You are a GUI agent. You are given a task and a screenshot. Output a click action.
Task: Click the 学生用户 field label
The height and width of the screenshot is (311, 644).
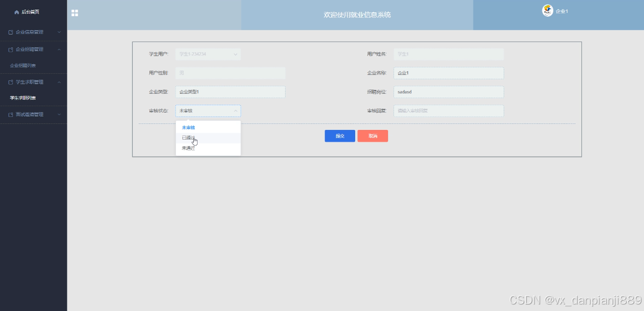(159, 54)
